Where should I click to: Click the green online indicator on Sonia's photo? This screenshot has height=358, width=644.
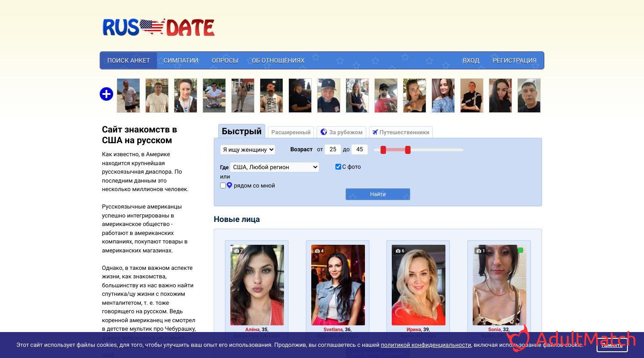click(x=521, y=250)
